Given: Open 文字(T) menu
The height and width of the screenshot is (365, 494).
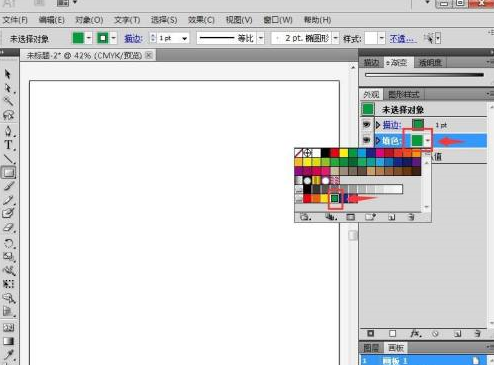Looking at the screenshot, I should pos(127,20).
